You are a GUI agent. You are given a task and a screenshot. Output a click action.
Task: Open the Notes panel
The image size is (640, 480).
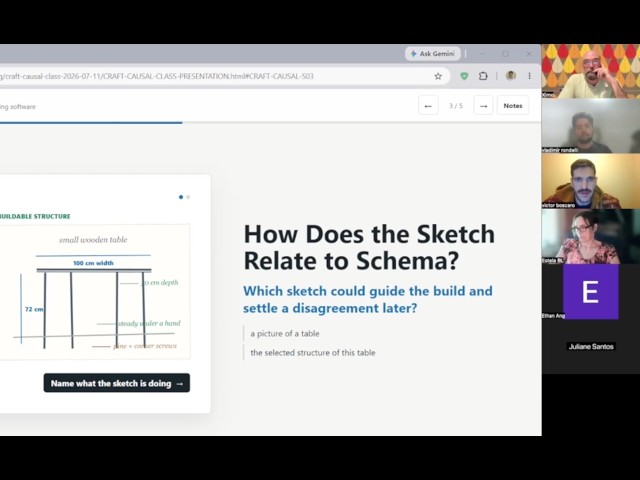[x=513, y=106]
